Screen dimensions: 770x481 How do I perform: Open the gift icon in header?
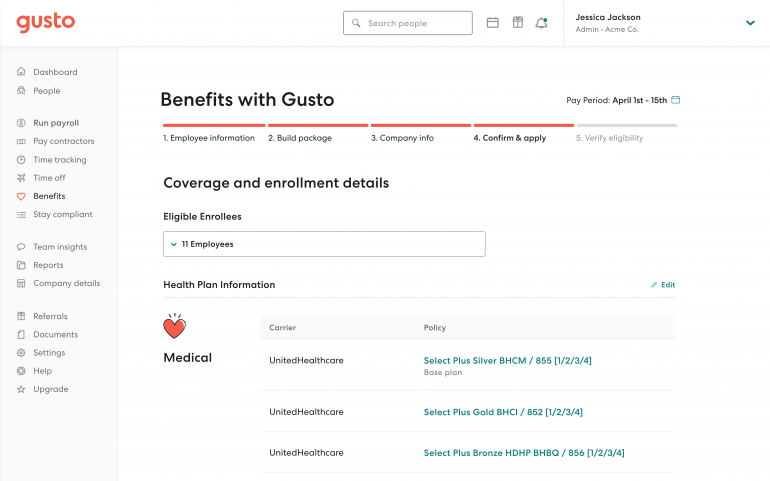pyautogui.click(x=517, y=23)
